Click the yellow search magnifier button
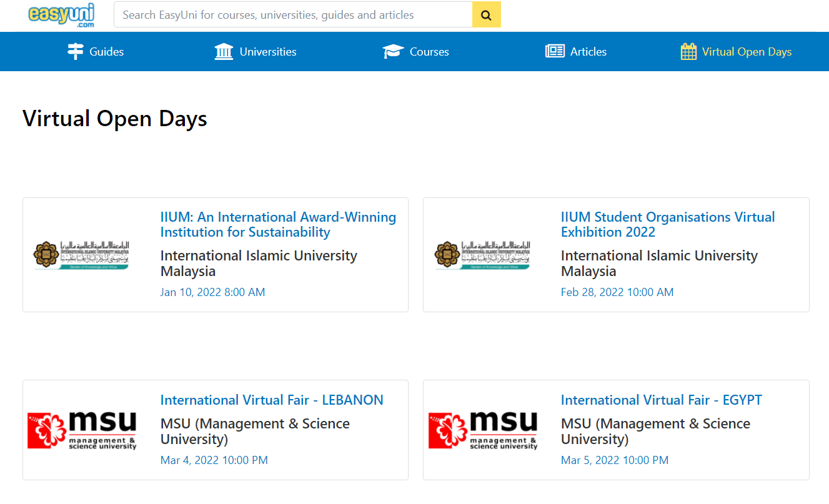This screenshot has height=504, width=829. point(486,15)
